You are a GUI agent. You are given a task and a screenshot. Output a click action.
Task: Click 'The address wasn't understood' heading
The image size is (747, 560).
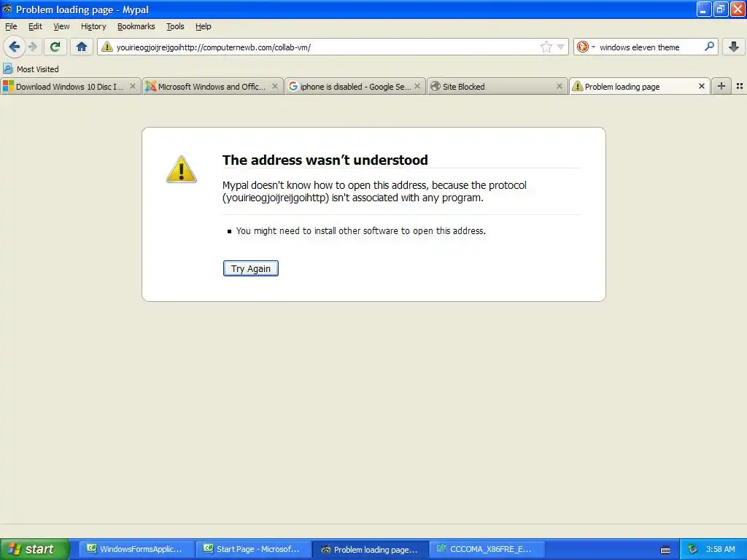pos(325,160)
